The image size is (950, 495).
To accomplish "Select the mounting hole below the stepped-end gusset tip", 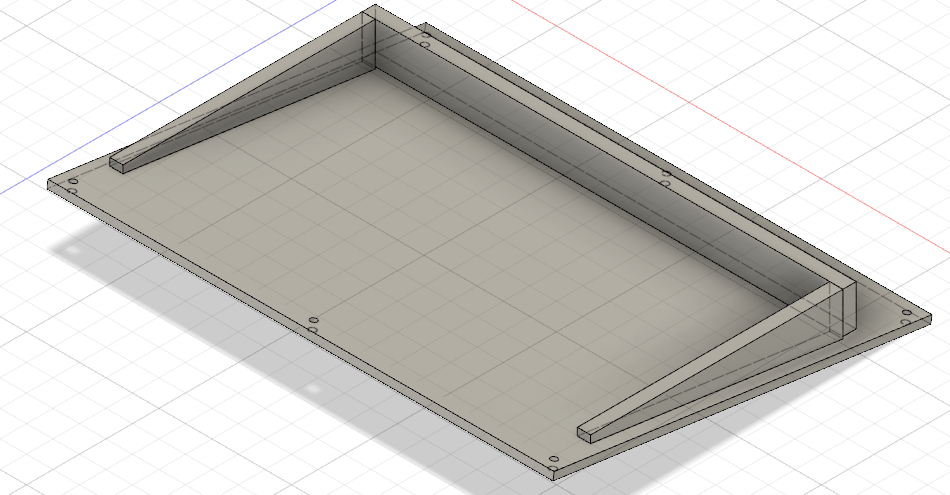I will (x=553, y=459).
